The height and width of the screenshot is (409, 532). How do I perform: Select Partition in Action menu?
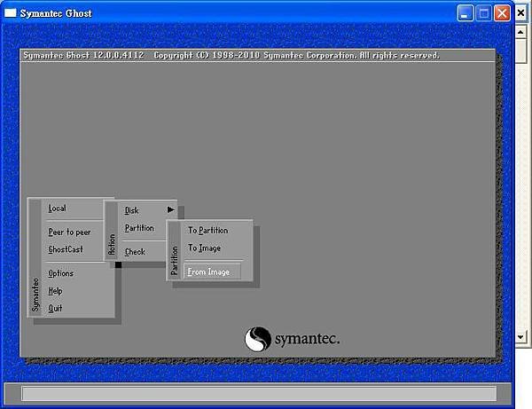pos(139,228)
